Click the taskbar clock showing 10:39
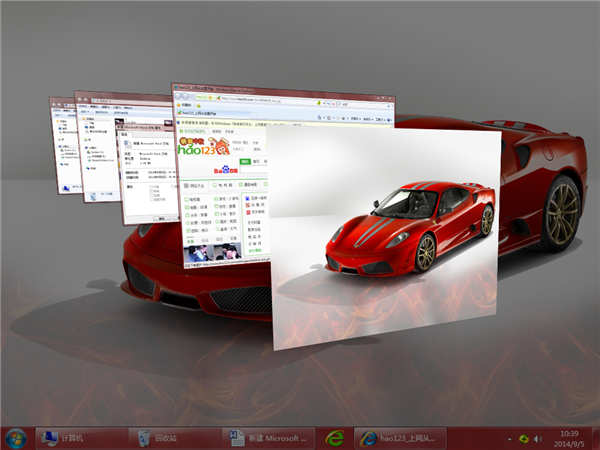Viewport: 600px width, 450px height. tap(566, 432)
